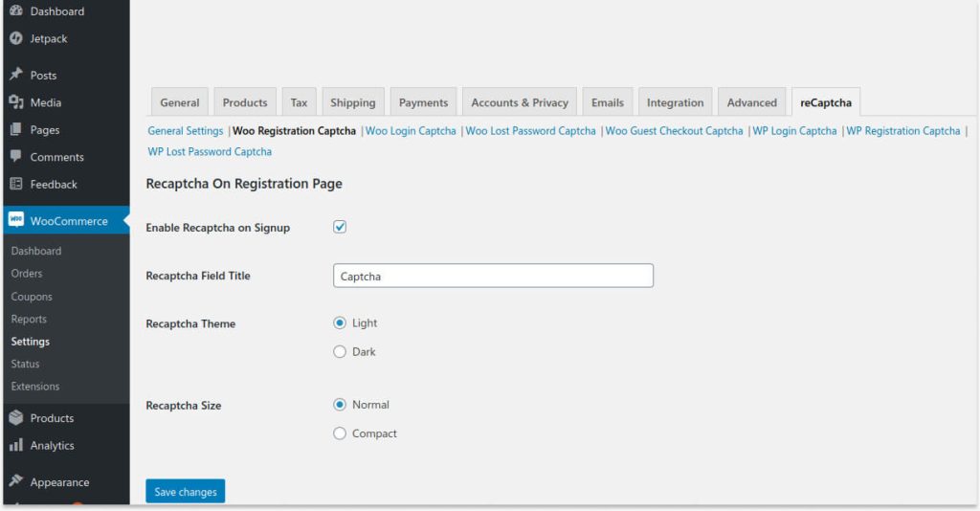Click Media label in admin sidebar
This screenshot has width=980, height=511.
(x=46, y=102)
